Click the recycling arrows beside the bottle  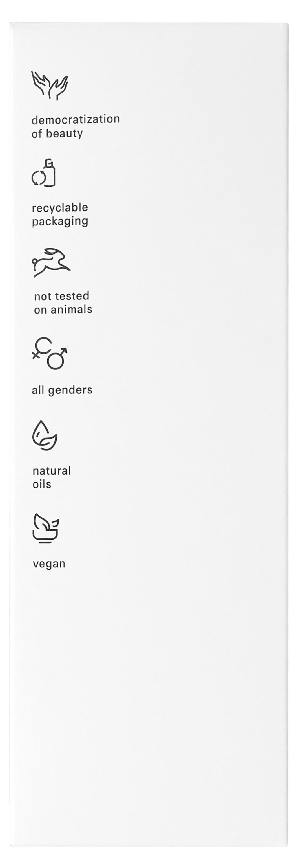38,178
